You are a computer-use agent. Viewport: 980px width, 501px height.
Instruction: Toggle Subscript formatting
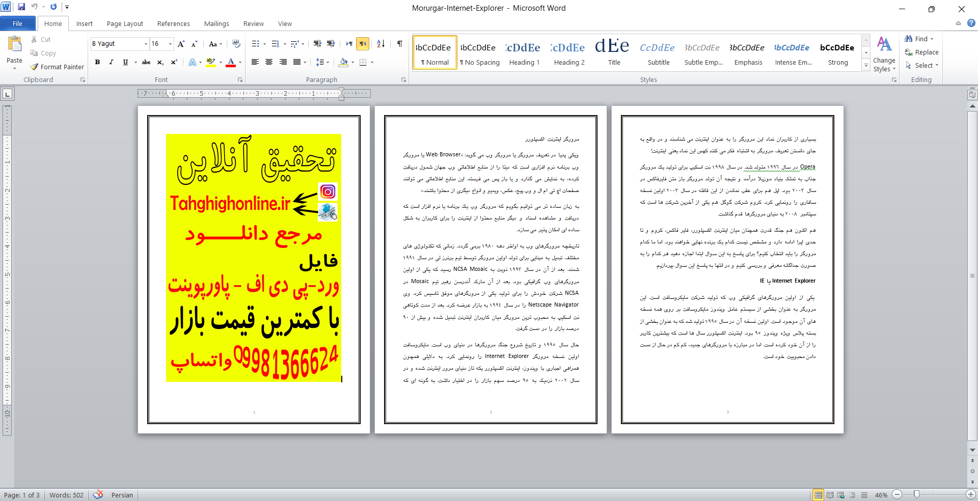160,62
